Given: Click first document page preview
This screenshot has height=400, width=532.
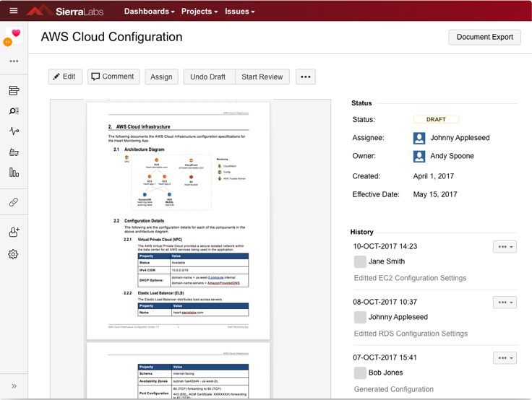Looking at the screenshot, I should coord(178,221).
